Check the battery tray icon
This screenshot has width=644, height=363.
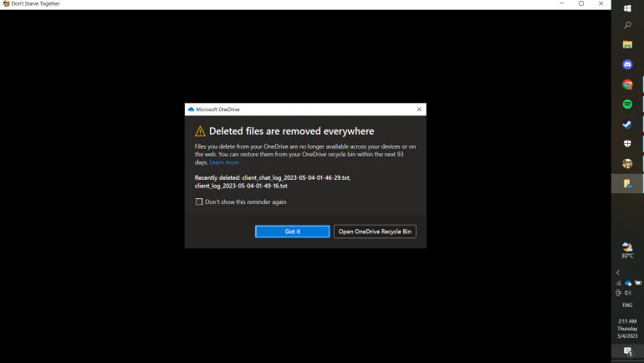click(638, 283)
